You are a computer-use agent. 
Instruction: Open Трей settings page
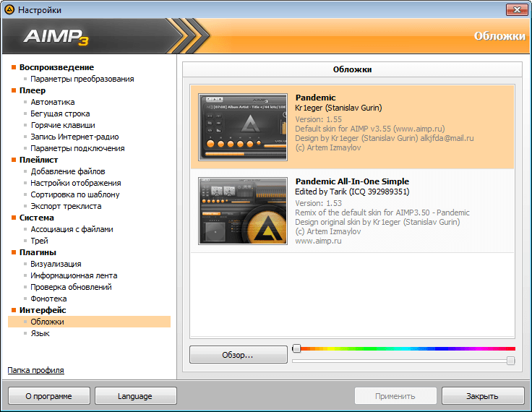(x=39, y=241)
